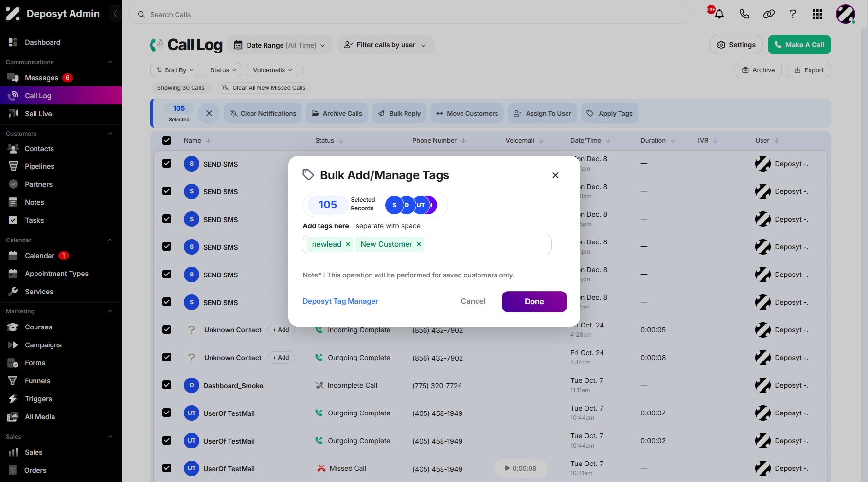The width and height of the screenshot is (868, 482).
Task: Toggle the select-all header checkbox
Action: 167,140
